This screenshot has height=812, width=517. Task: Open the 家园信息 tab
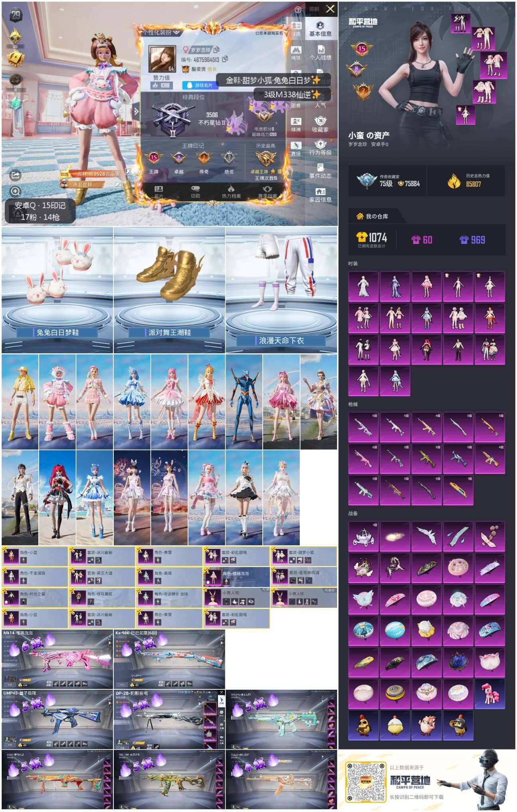320,195
